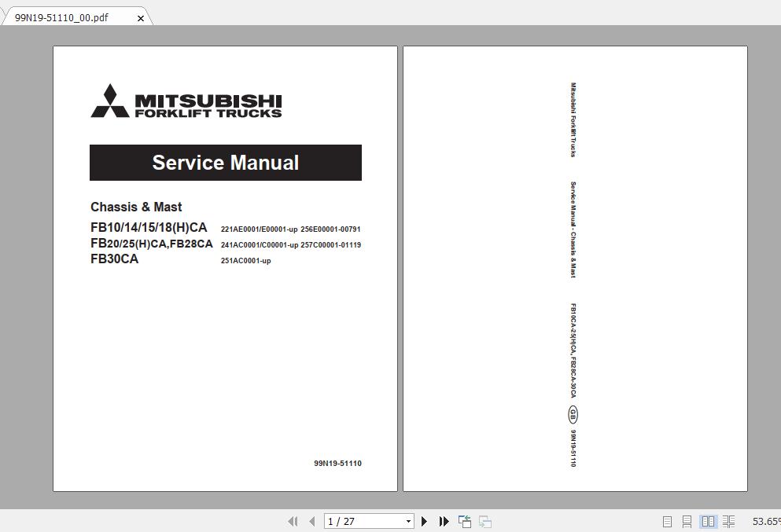This screenshot has height=532, width=781.
Task: Select the 99N19-51110_00.pdf tab
Action: [x=63, y=16]
